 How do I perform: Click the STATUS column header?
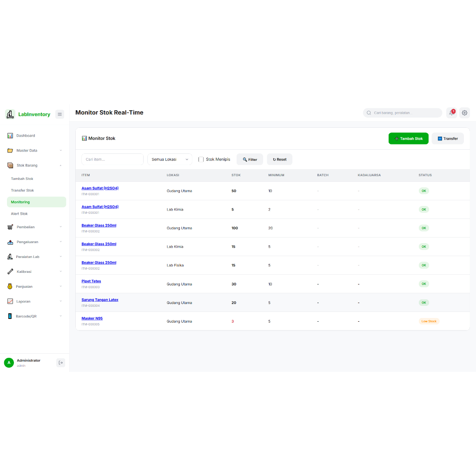coord(425,175)
